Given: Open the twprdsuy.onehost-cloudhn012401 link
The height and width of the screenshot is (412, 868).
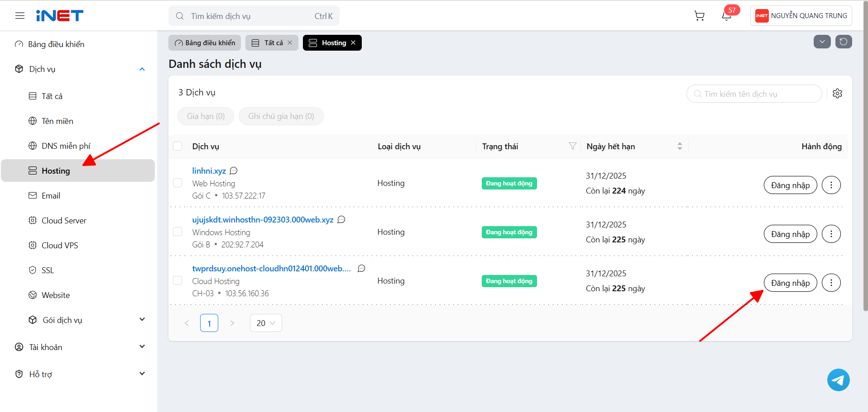Looking at the screenshot, I should (x=272, y=268).
